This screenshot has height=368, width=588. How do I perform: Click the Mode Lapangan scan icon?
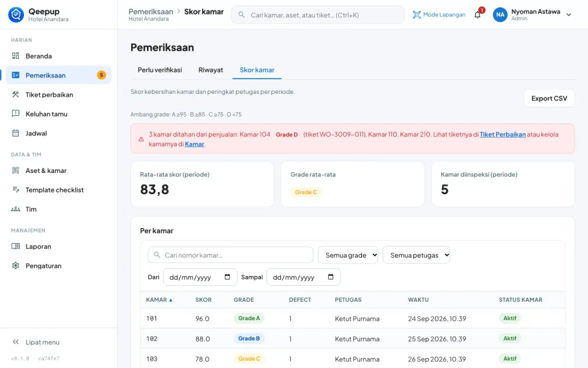417,15
